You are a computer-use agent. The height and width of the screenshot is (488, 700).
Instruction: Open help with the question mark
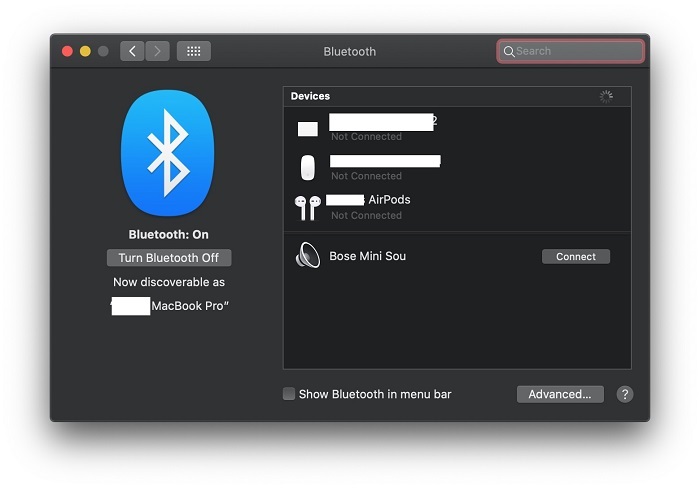pyautogui.click(x=625, y=394)
